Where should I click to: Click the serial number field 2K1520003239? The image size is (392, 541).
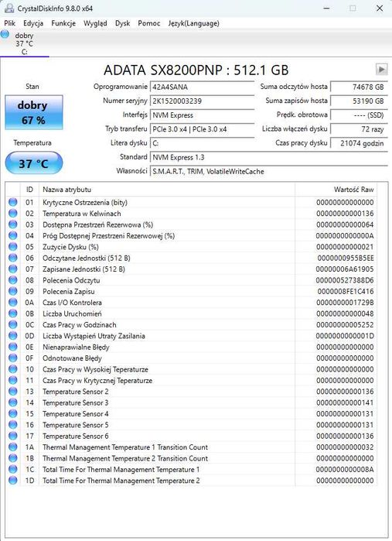tap(203, 101)
